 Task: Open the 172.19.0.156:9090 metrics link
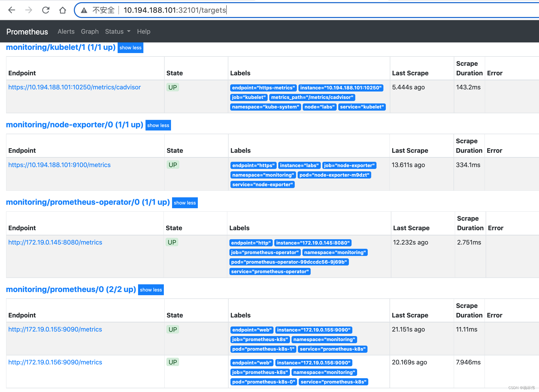(55, 362)
